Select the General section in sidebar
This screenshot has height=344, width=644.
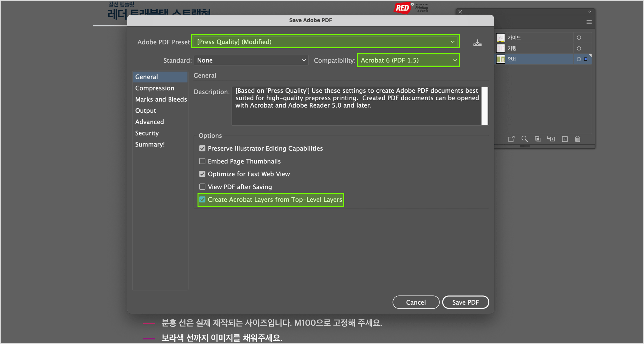tap(160, 77)
